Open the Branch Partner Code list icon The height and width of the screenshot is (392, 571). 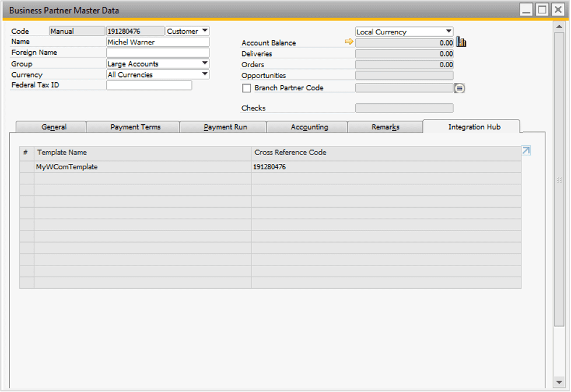[x=460, y=88]
